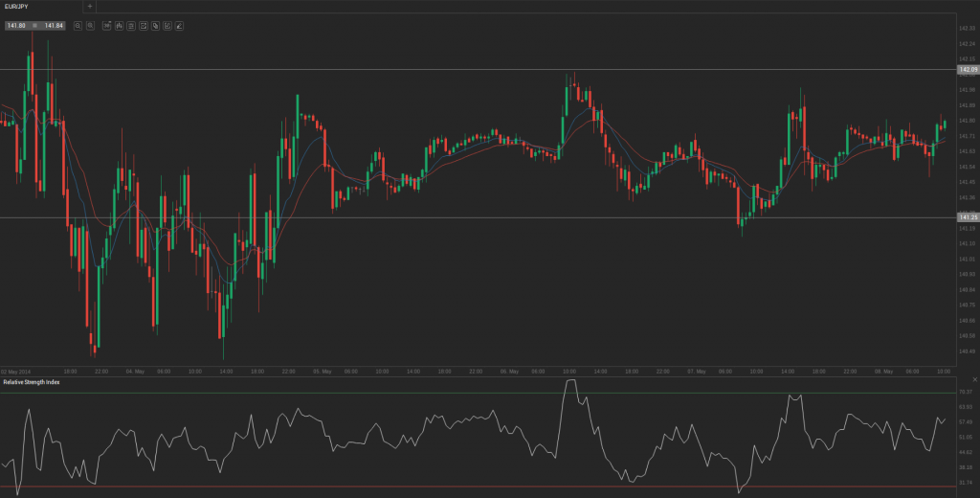This screenshot has height=498, width=980.
Task: Select the 141.25 price level marker
Action: coord(969,217)
